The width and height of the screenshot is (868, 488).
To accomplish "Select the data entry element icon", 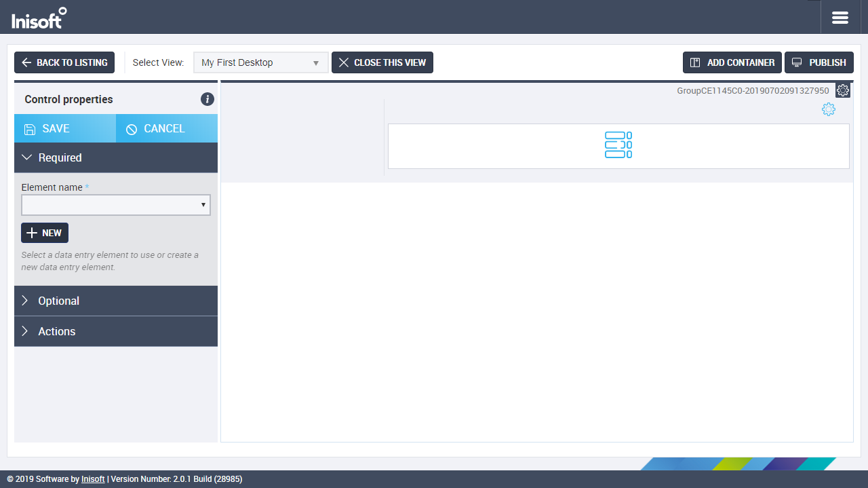I will click(x=618, y=145).
